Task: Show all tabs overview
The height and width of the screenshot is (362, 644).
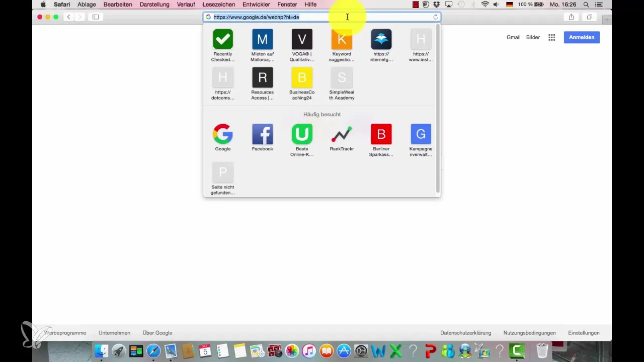Action: point(589,17)
